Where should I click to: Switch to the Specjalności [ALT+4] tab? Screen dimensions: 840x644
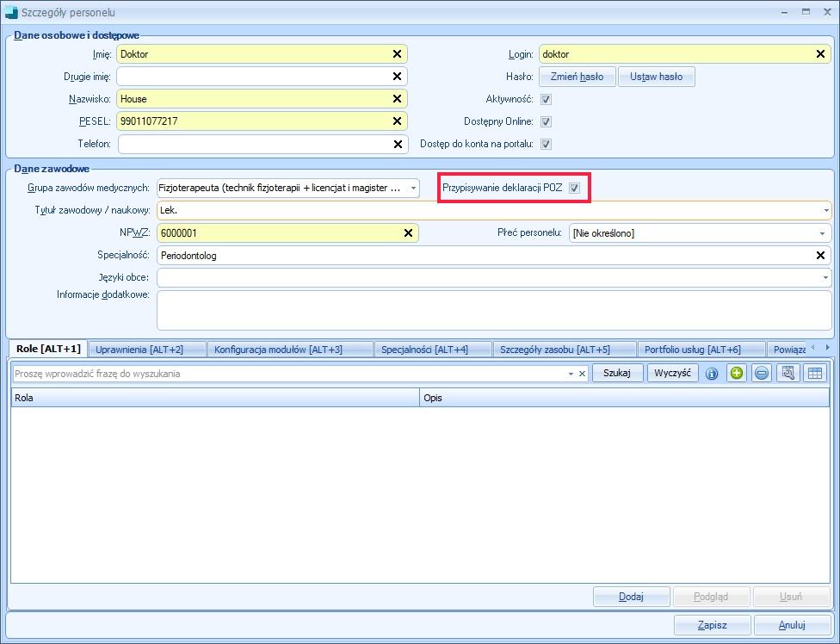pyautogui.click(x=433, y=350)
